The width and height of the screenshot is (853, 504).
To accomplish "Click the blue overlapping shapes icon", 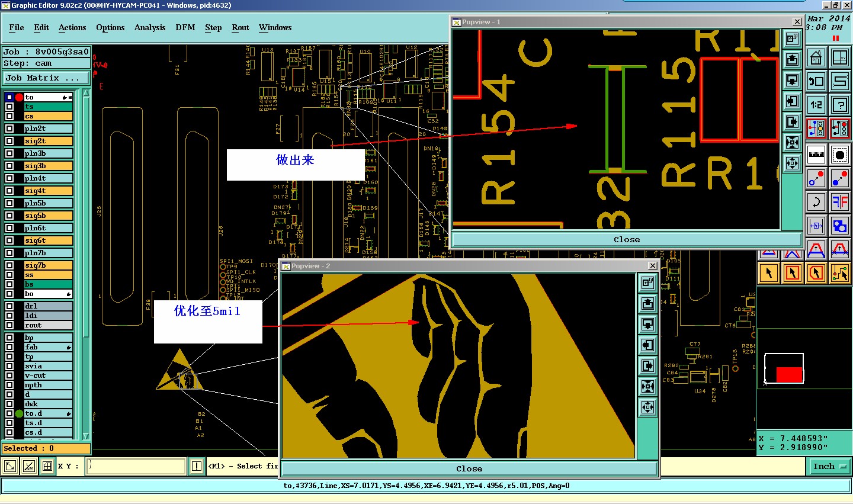I will point(840,226).
